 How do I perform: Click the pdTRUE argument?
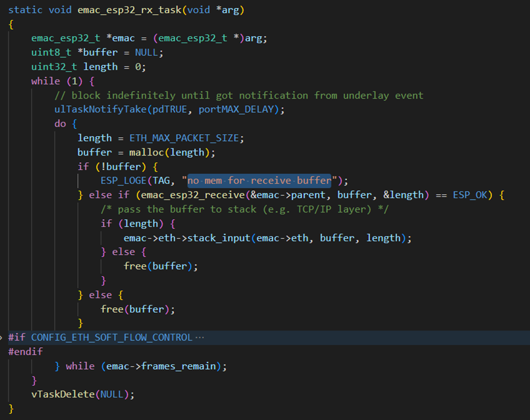(169, 110)
